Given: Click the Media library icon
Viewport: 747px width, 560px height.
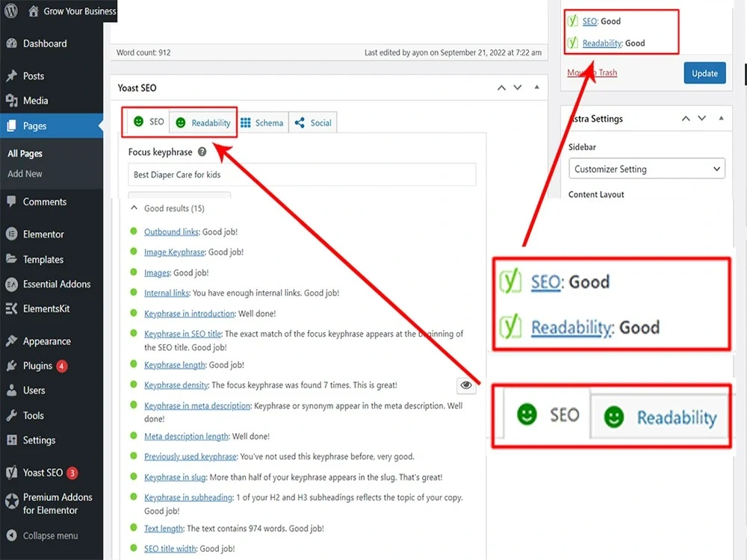Looking at the screenshot, I should [x=12, y=101].
